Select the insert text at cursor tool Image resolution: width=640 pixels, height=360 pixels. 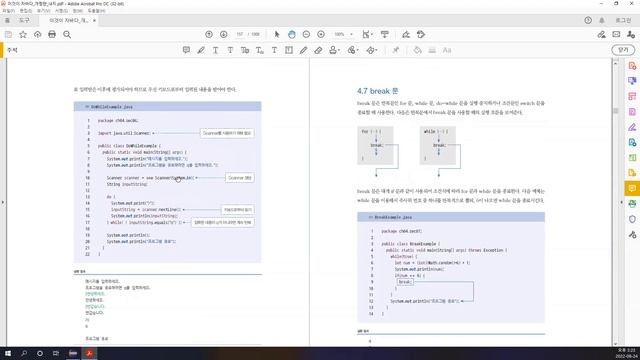point(260,50)
